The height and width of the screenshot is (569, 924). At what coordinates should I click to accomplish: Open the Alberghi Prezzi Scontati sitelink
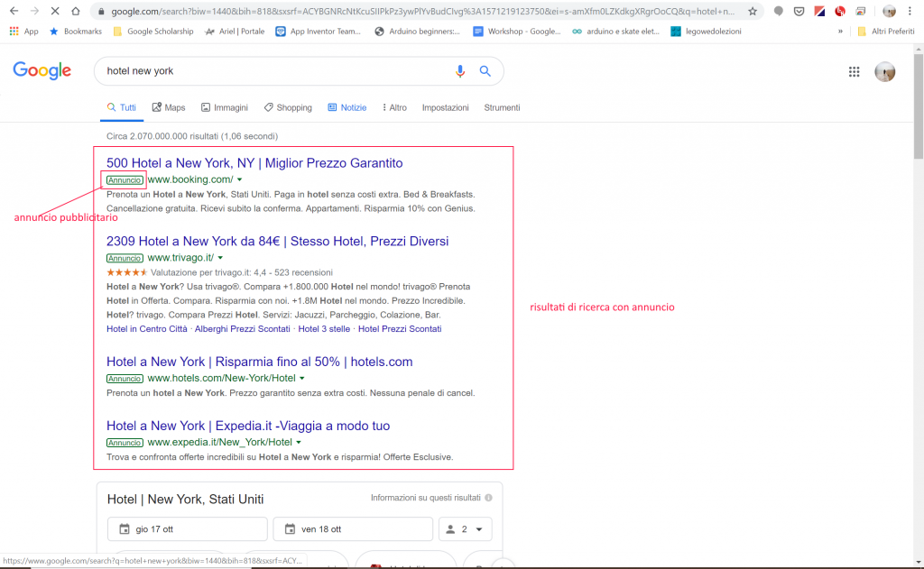pos(242,329)
